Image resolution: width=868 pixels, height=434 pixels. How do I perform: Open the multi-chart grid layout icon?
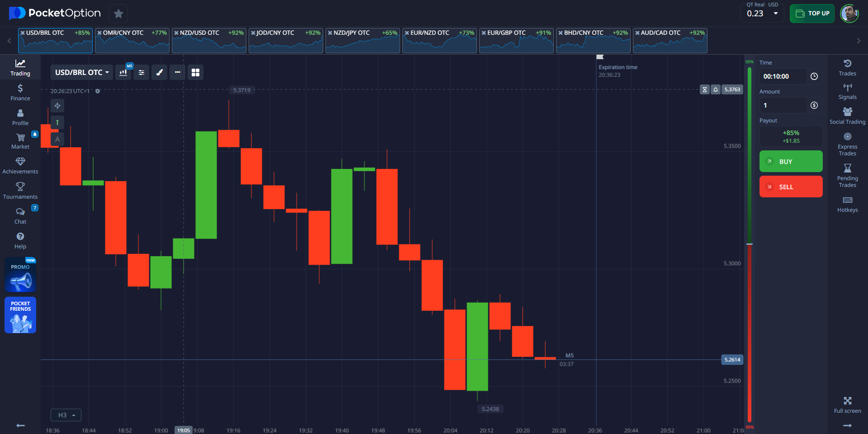195,72
